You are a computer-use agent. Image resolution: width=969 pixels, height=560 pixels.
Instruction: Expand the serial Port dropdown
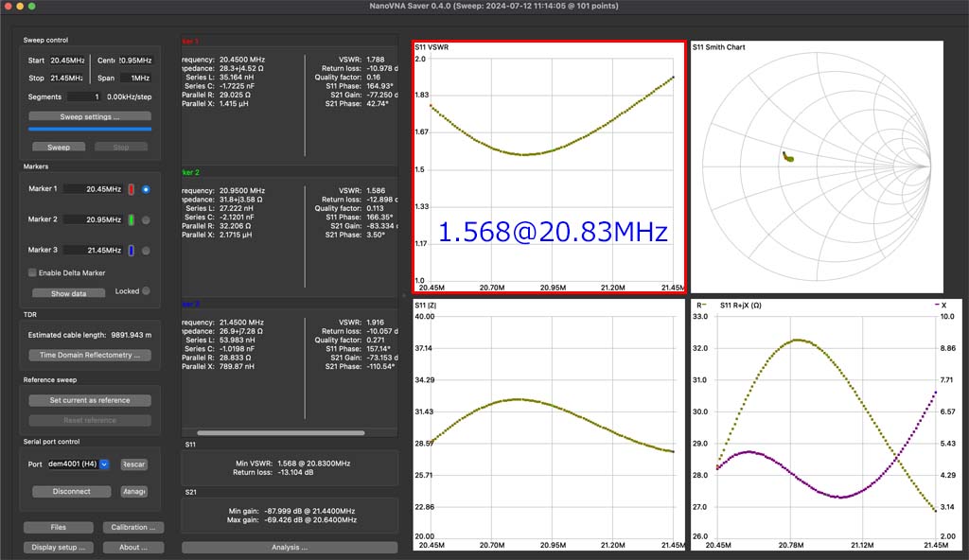point(104,464)
